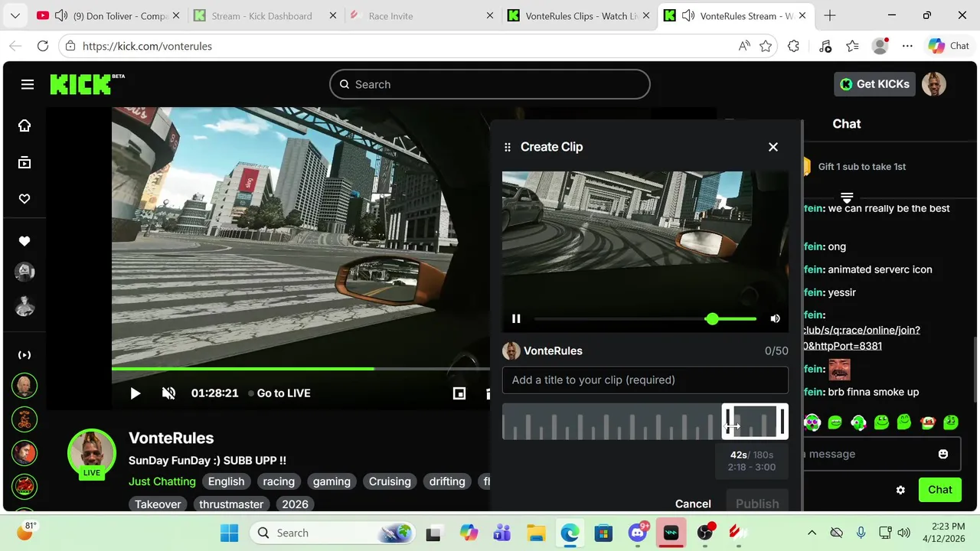This screenshot has width=980, height=551.
Task: Open the favorites list icon
Action: click(852, 46)
